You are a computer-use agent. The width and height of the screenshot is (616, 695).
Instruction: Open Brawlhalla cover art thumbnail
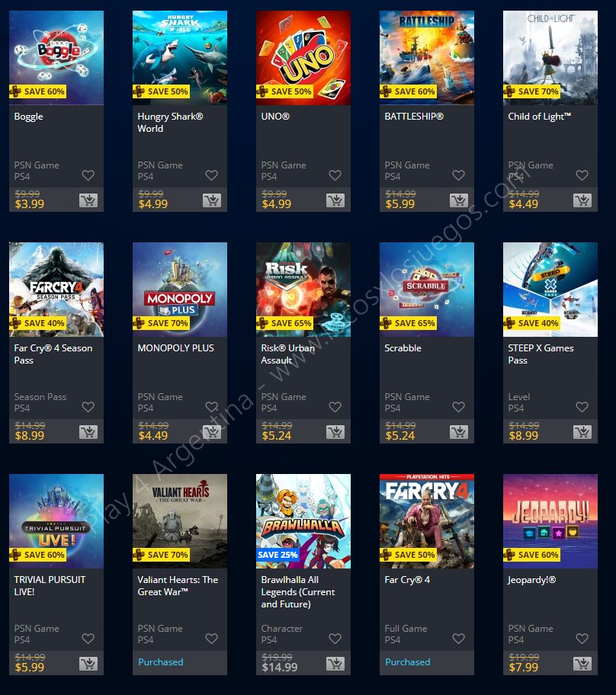coord(303,521)
